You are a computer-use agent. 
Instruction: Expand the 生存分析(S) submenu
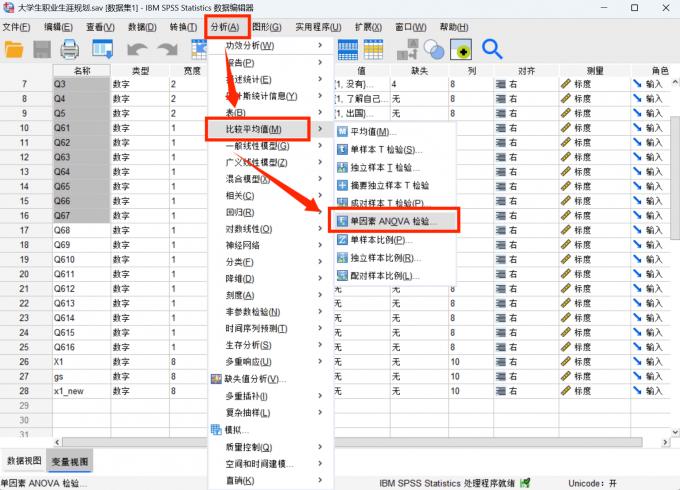coord(320,345)
